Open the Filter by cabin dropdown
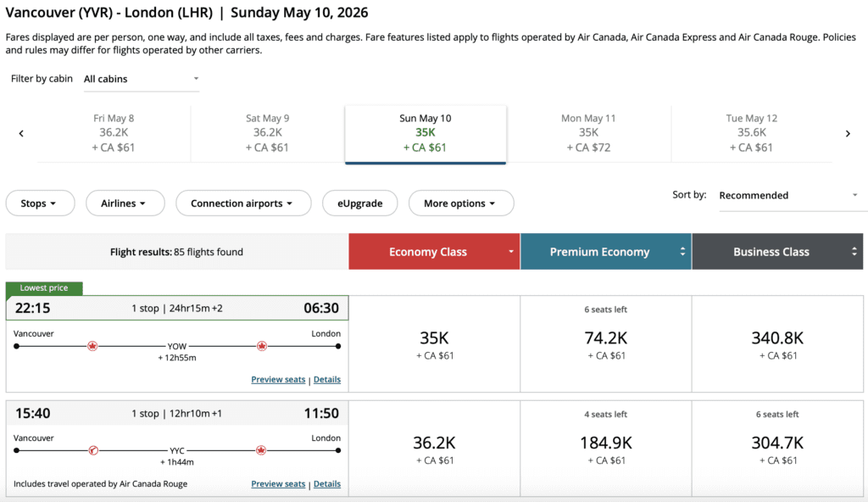868x502 pixels. point(141,79)
